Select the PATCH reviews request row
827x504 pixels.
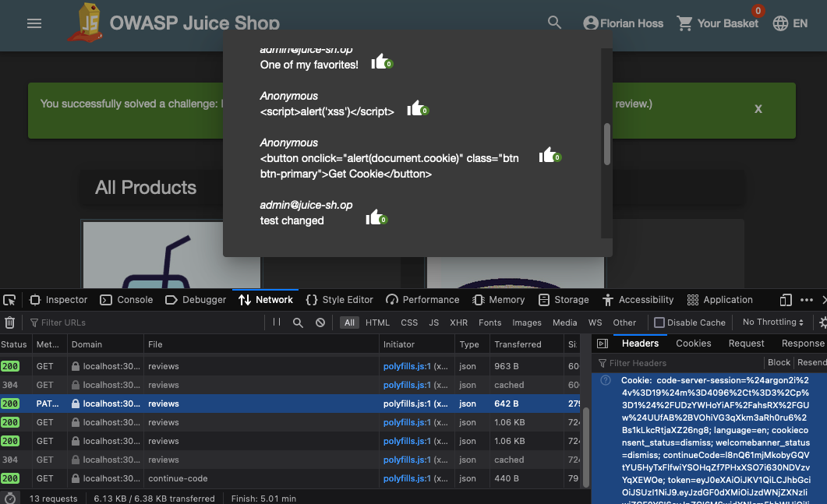290,404
